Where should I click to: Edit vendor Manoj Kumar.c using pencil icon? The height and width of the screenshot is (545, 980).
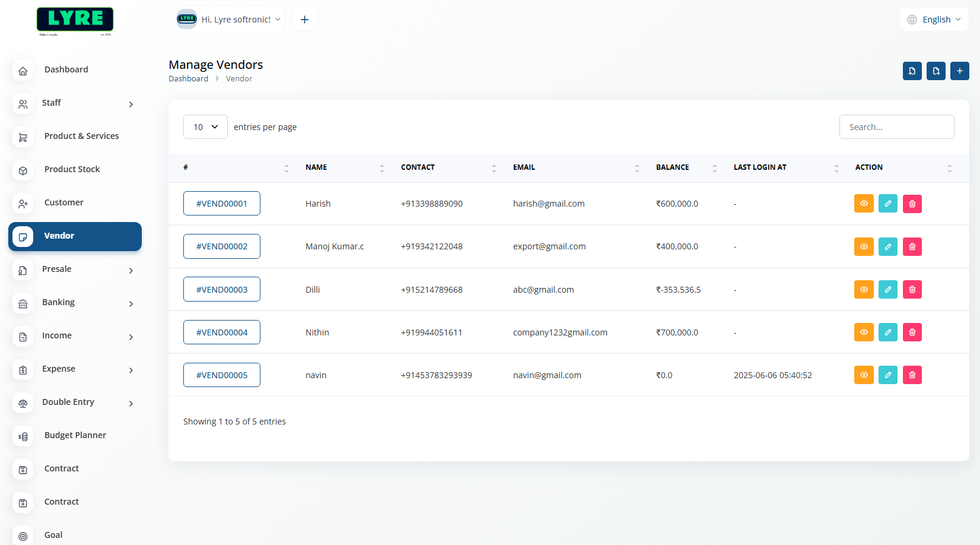click(x=887, y=246)
